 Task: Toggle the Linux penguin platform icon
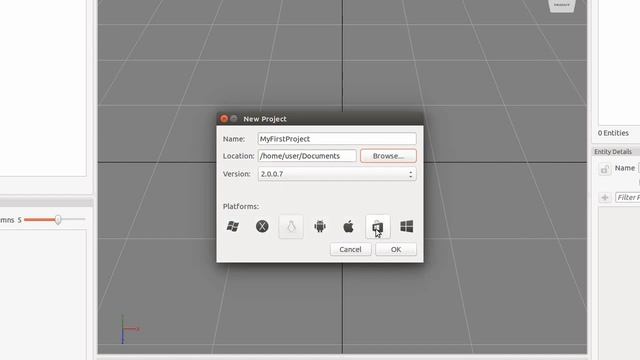click(x=291, y=227)
